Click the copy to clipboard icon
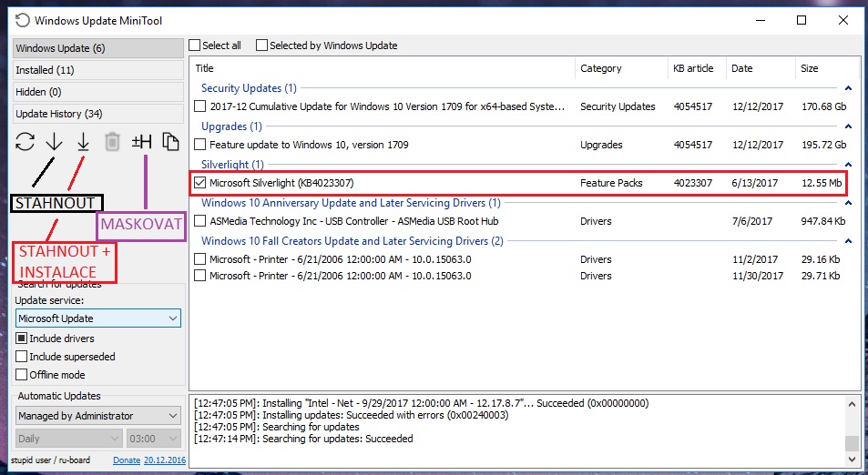The height and width of the screenshot is (475, 868). coord(170,142)
